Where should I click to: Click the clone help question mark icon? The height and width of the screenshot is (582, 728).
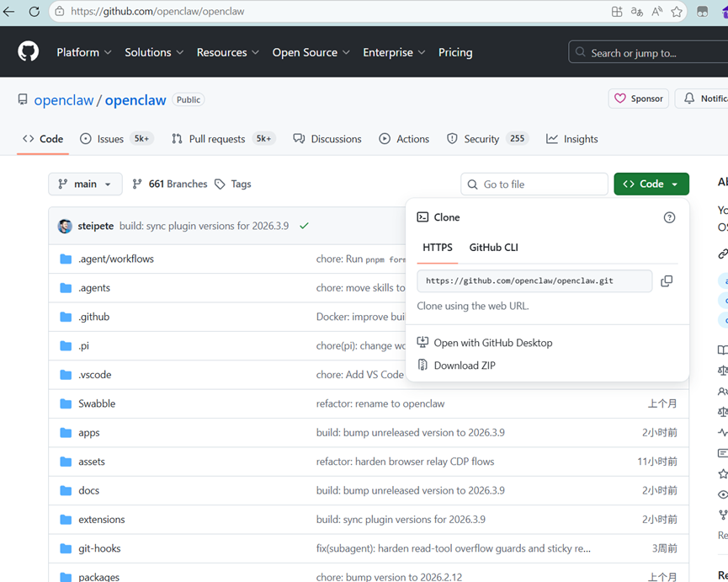coord(669,217)
